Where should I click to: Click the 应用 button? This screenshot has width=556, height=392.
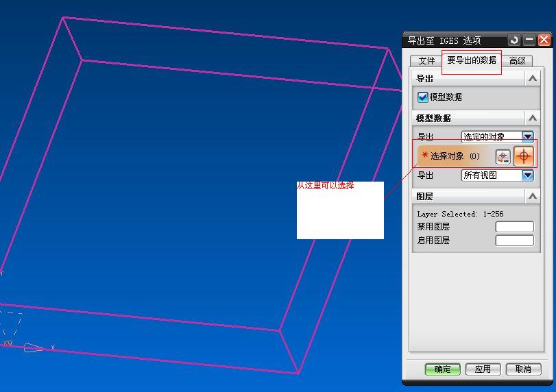[483, 369]
